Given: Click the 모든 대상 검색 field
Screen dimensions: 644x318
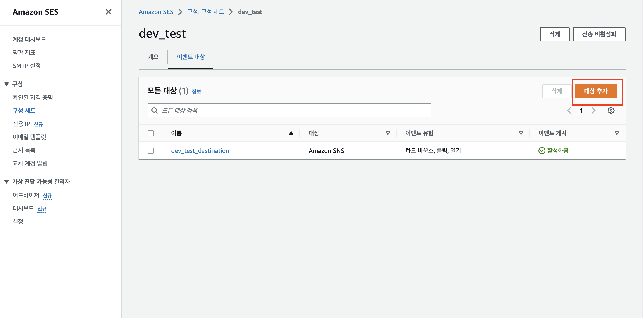Looking at the screenshot, I should (x=292, y=110).
